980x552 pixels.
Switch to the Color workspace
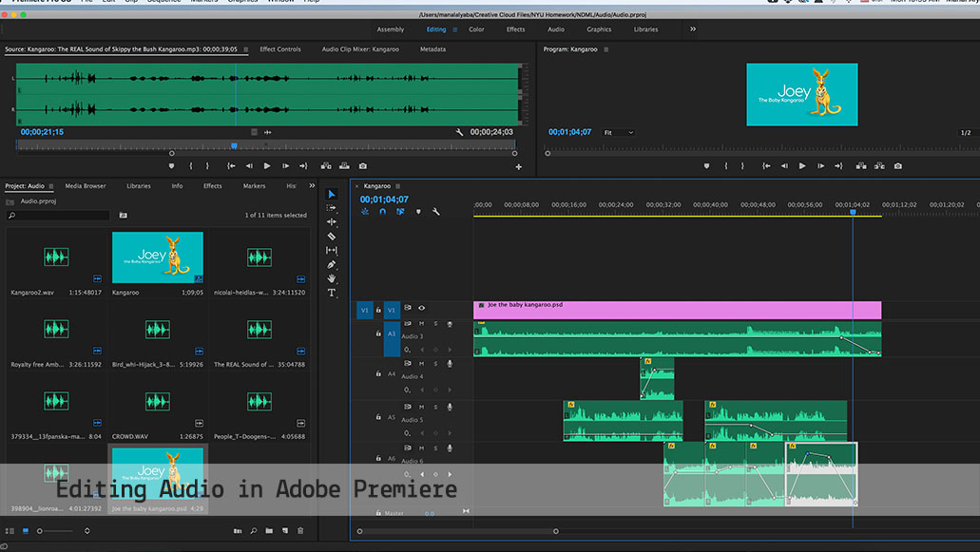pos(476,29)
